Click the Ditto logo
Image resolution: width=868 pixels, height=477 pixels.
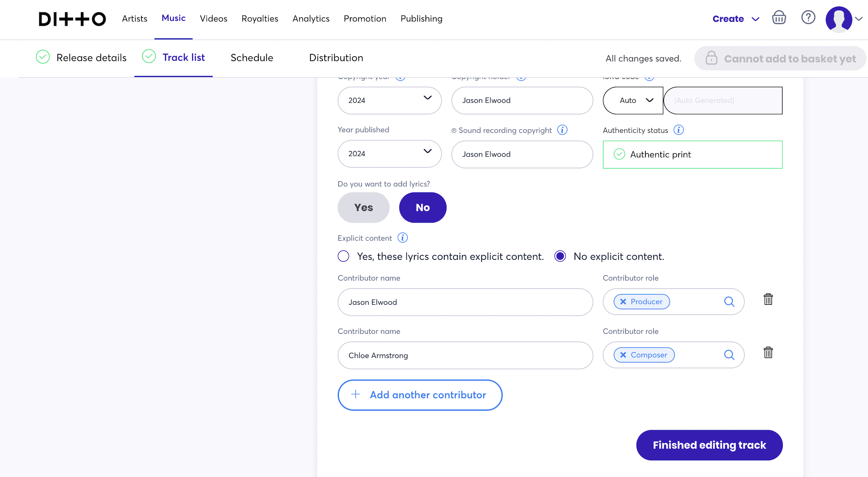[x=72, y=19]
